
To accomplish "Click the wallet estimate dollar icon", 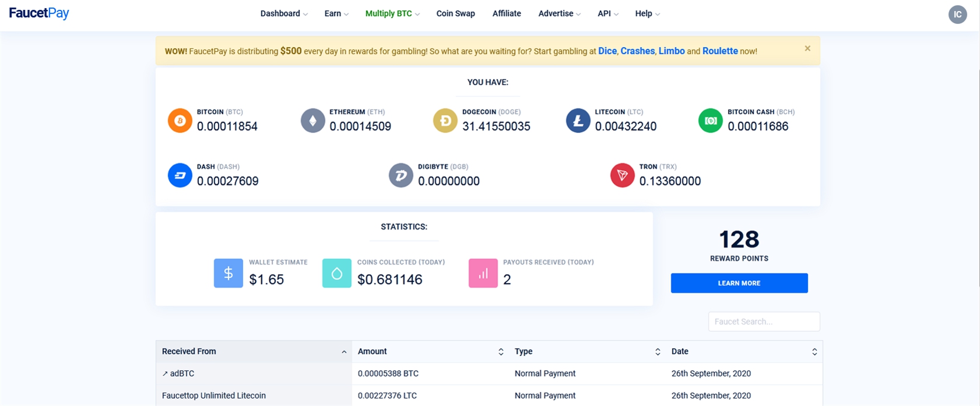I will [229, 273].
